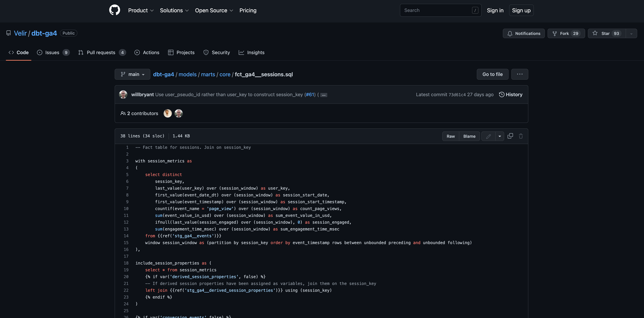The image size is (644, 318).
Task: Click the Blame button
Action: tap(469, 136)
